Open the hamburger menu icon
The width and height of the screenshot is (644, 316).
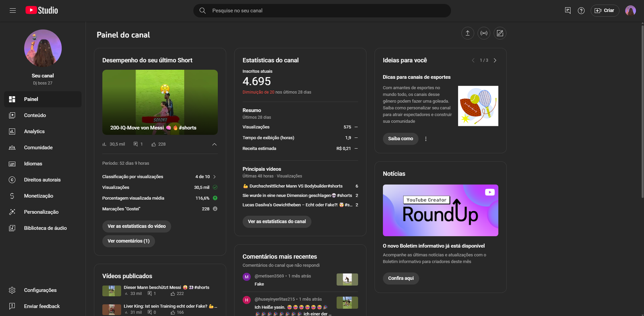(x=12, y=10)
